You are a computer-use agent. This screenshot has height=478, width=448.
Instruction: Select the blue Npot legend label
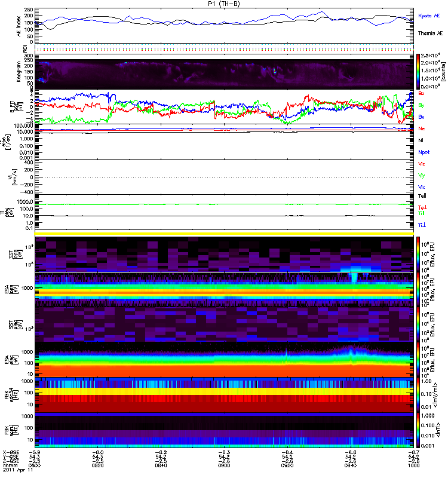[x=424, y=152]
